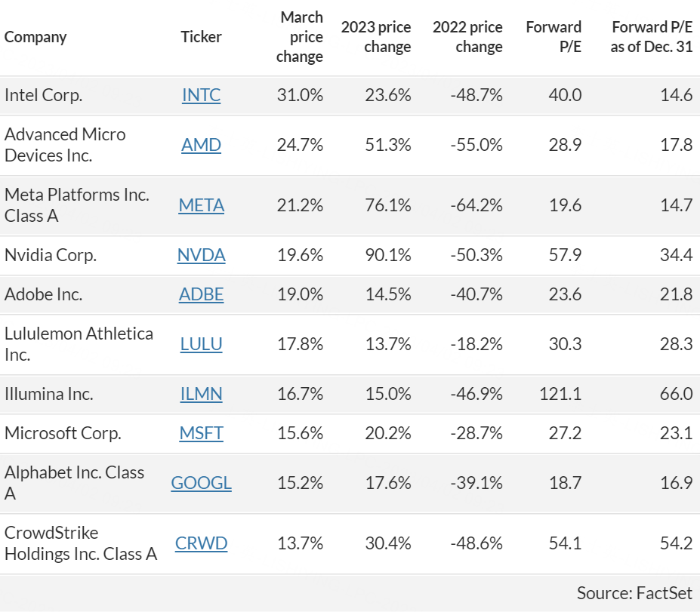
Task: Open the LULU ticker link
Action: coord(201,344)
